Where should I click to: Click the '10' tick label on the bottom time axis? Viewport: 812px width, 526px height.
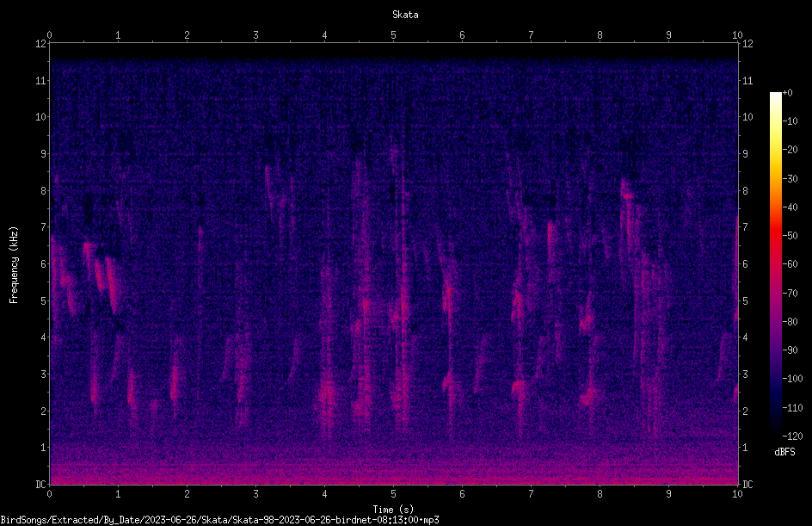coord(737,494)
